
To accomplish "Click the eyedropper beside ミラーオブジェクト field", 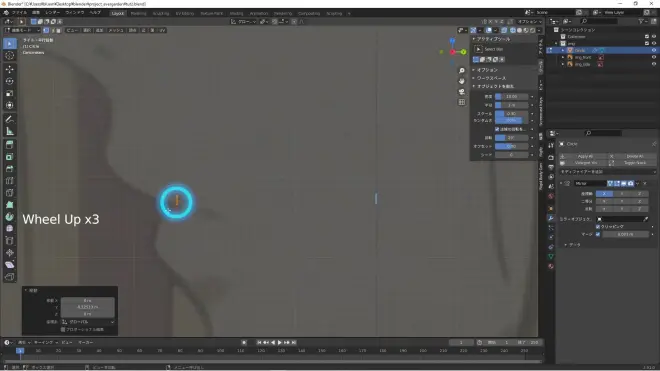I will pos(646,219).
